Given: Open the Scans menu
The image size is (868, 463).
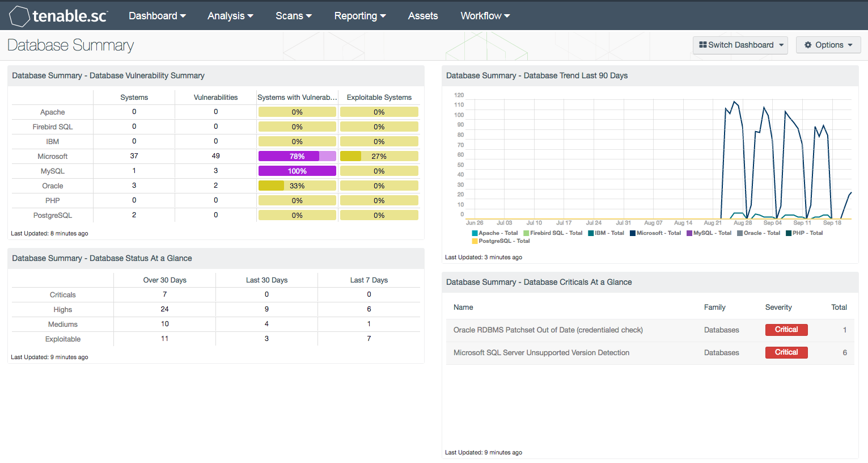Looking at the screenshot, I should (x=294, y=16).
